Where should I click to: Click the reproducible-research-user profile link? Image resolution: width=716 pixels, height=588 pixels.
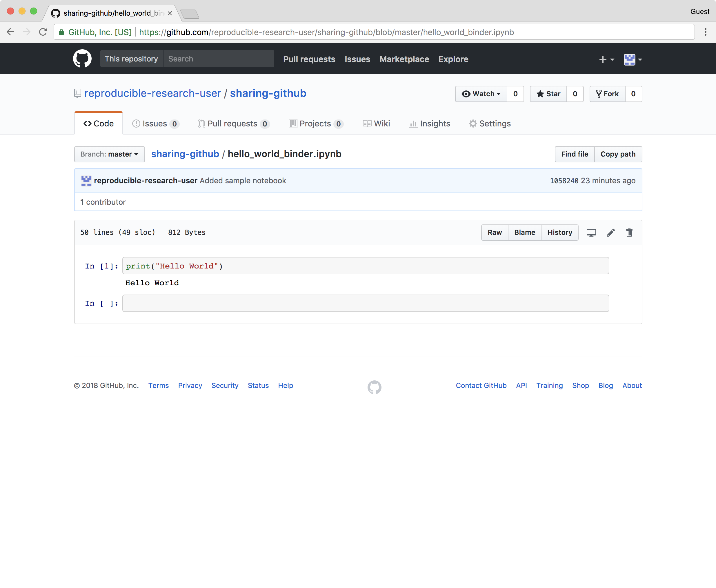tap(152, 93)
